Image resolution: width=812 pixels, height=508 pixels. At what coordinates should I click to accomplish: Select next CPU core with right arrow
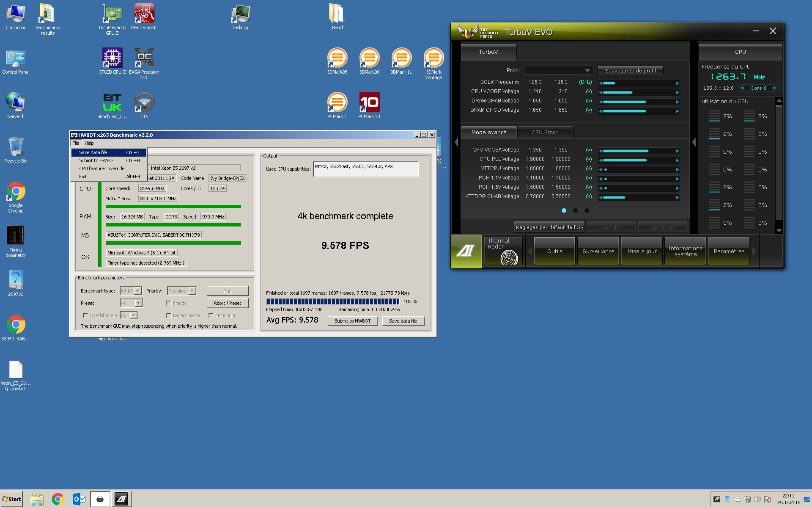[774, 88]
